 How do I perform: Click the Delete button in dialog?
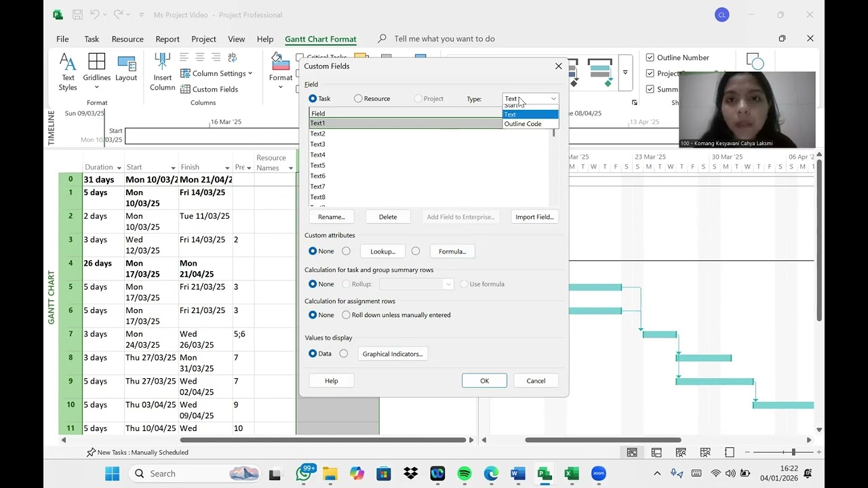(x=388, y=217)
